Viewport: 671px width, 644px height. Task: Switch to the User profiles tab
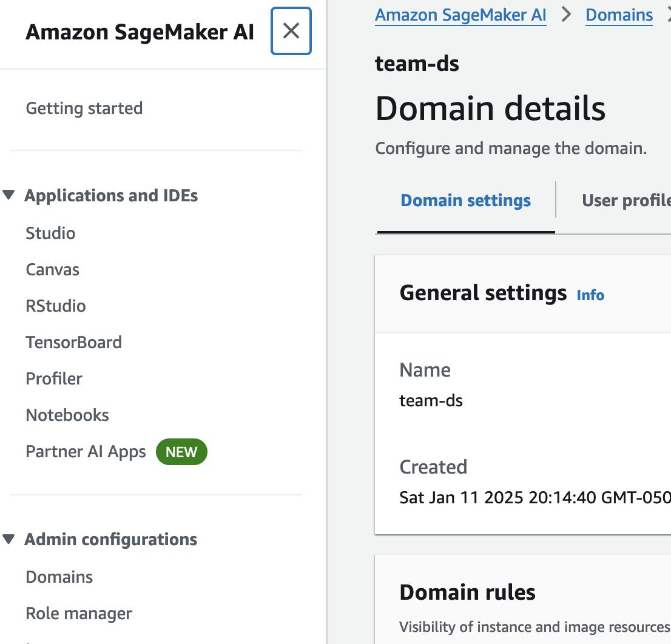(x=626, y=201)
